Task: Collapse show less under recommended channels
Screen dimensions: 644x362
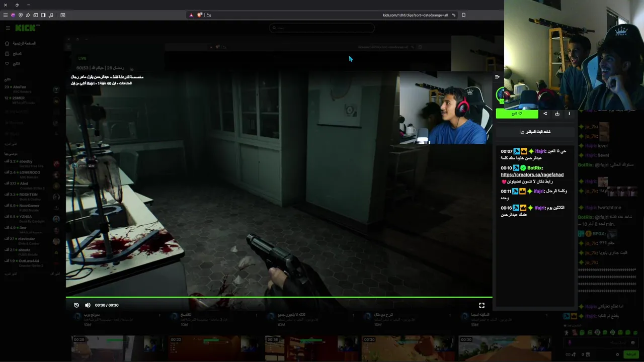Action: pos(55,274)
